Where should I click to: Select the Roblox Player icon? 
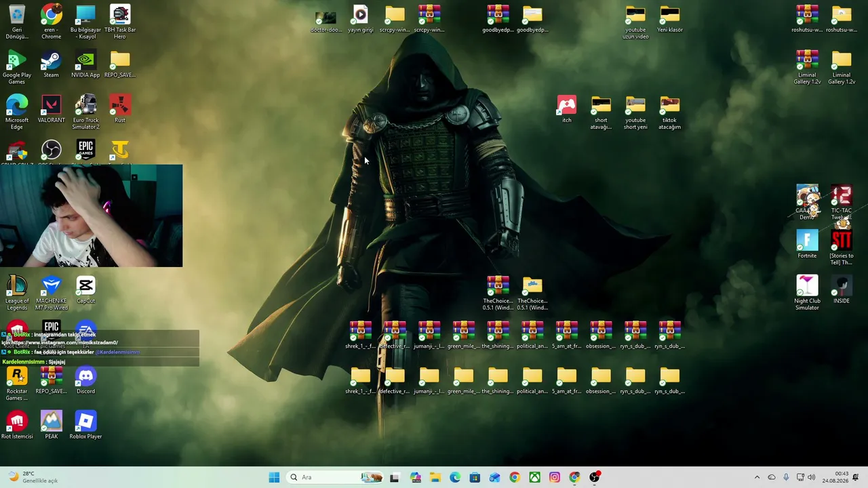(x=85, y=425)
